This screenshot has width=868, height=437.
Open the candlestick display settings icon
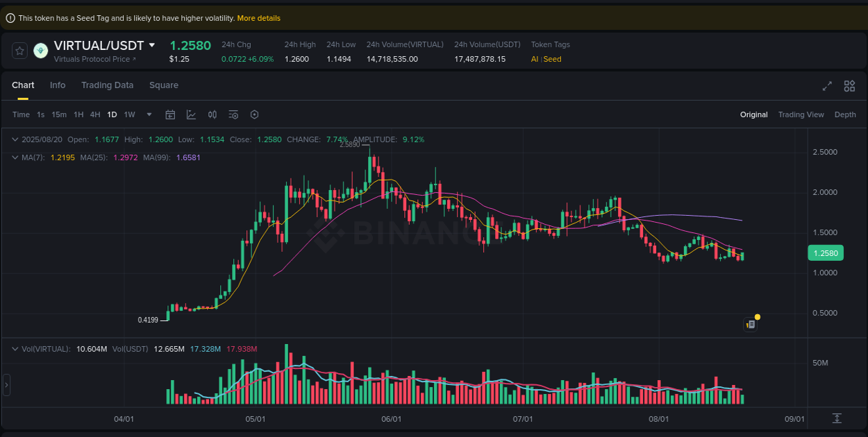click(212, 114)
